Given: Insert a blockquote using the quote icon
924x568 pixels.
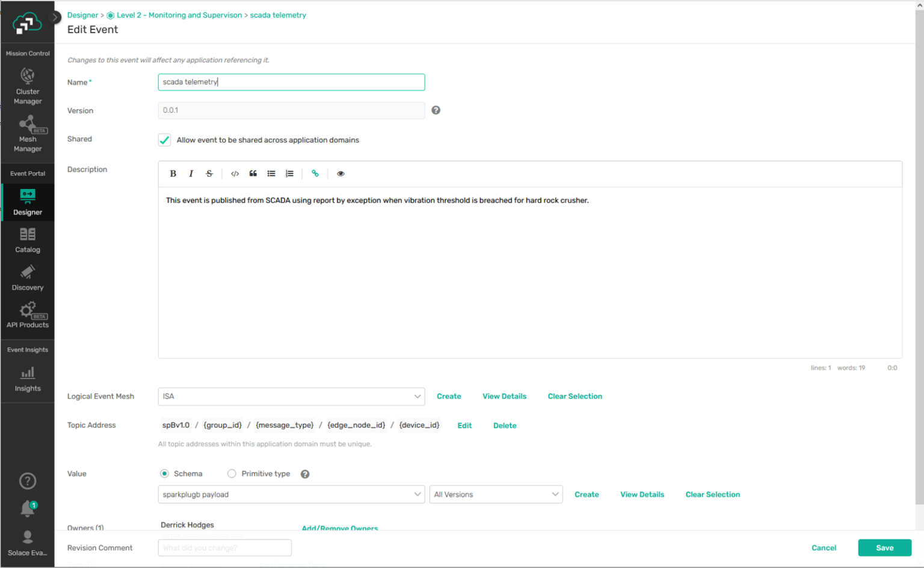Looking at the screenshot, I should [x=253, y=174].
